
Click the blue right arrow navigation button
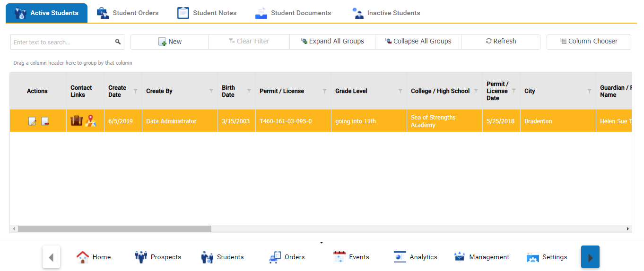pyautogui.click(x=590, y=257)
